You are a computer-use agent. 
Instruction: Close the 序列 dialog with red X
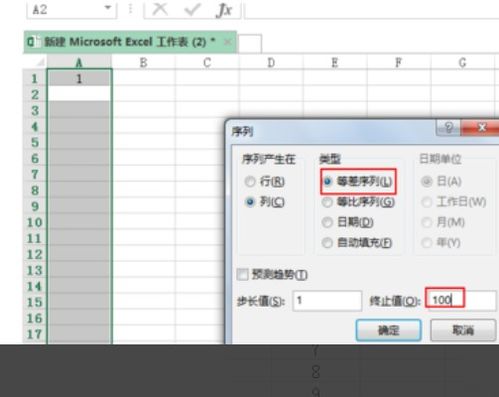click(x=481, y=127)
